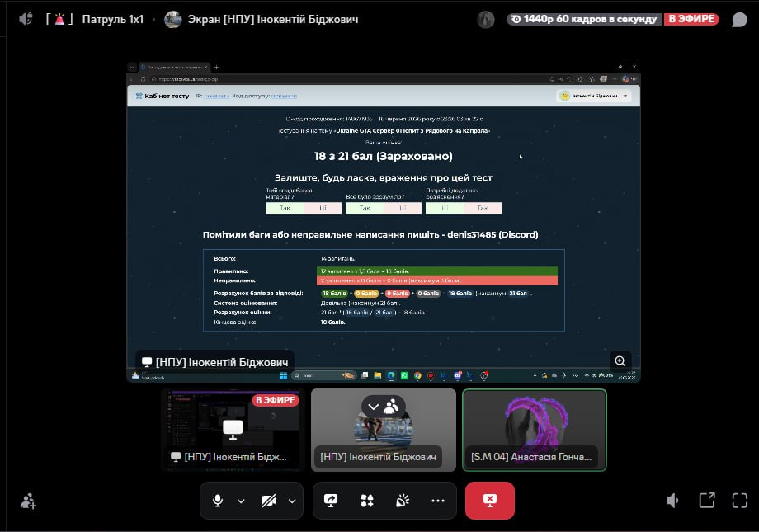Open the user dropdown in shared page header

pyautogui.click(x=594, y=96)
